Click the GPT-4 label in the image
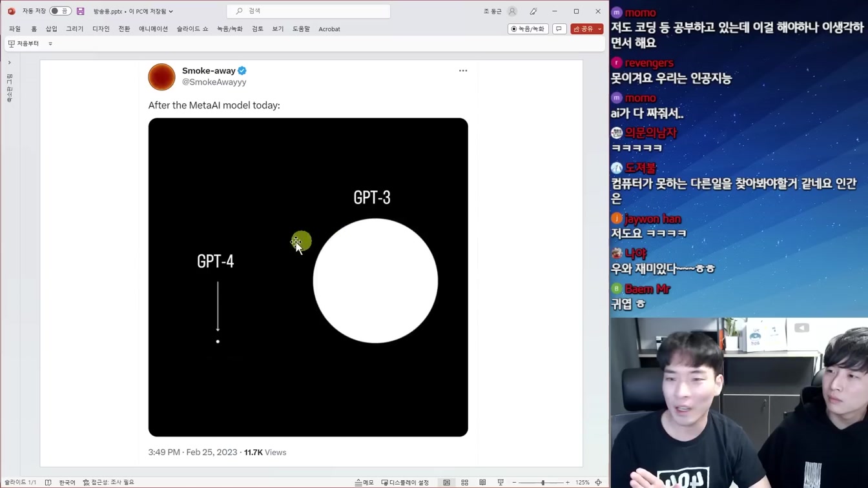Image resolution: width=868 pixels, height=488 pixels. [216, 261]
